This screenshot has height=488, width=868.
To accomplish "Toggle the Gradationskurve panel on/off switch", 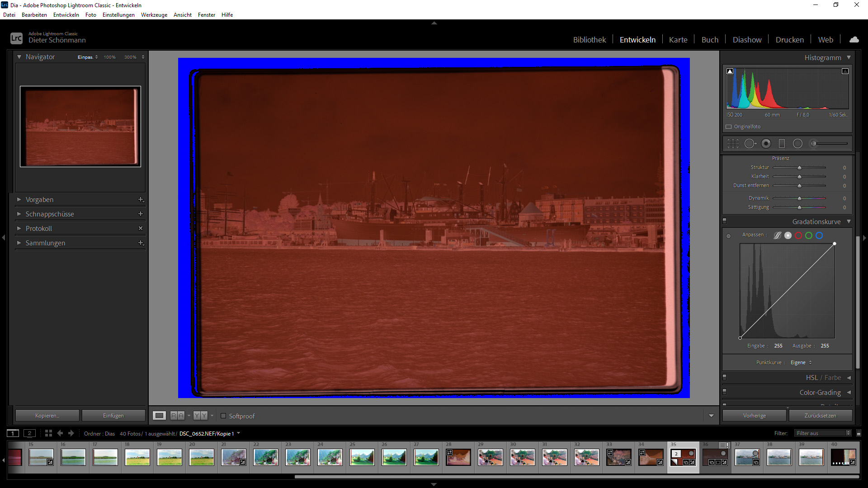I will [x=725, y=221].
